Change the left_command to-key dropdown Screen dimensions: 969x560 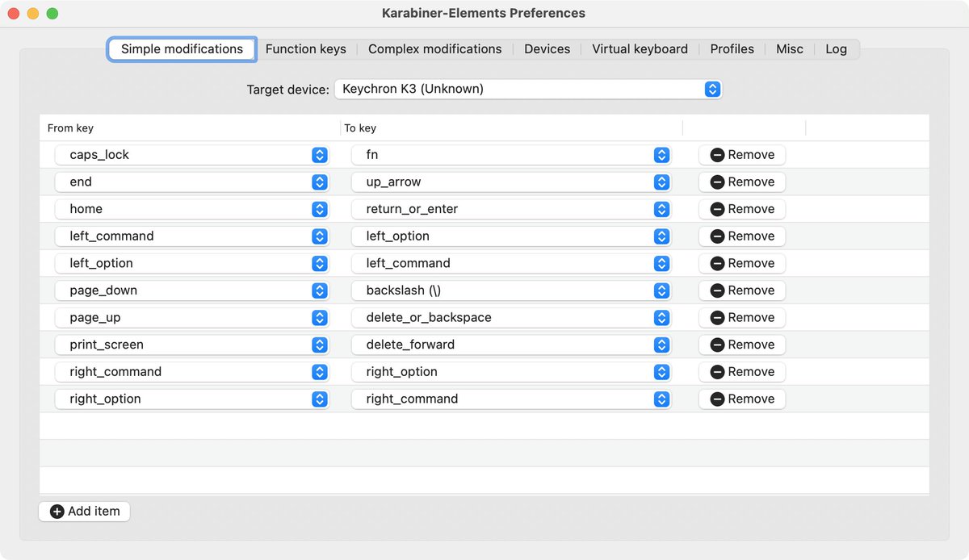(511, 263)
